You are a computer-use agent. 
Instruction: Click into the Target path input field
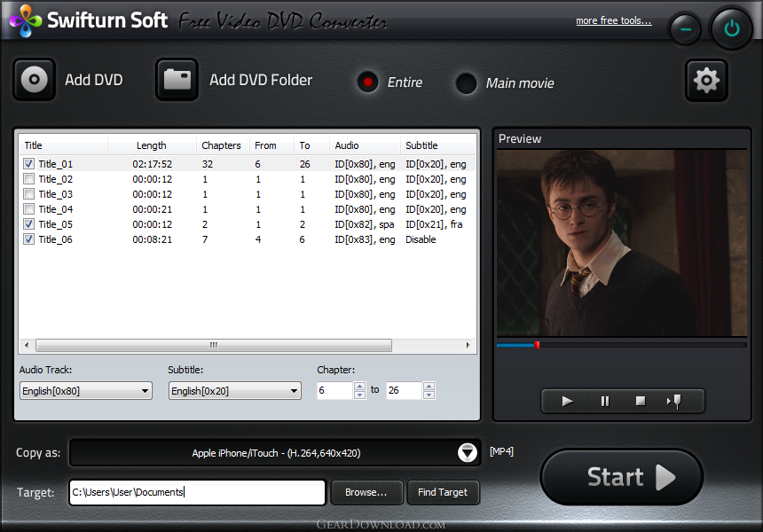point(197,492)
